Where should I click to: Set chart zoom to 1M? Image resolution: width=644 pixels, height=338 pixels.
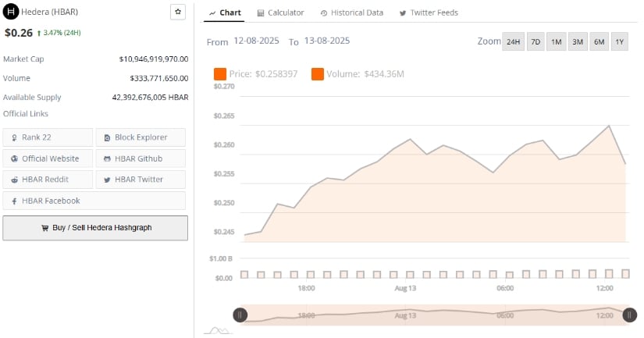click(x=557, y=41)
